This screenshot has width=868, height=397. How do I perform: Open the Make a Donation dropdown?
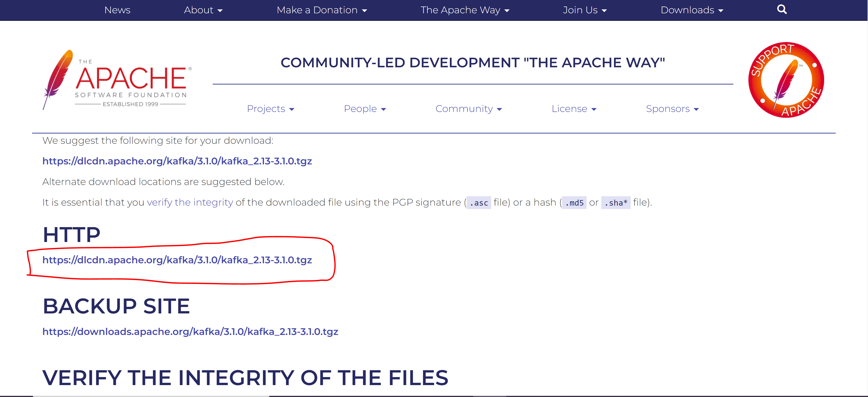[321, 10]
